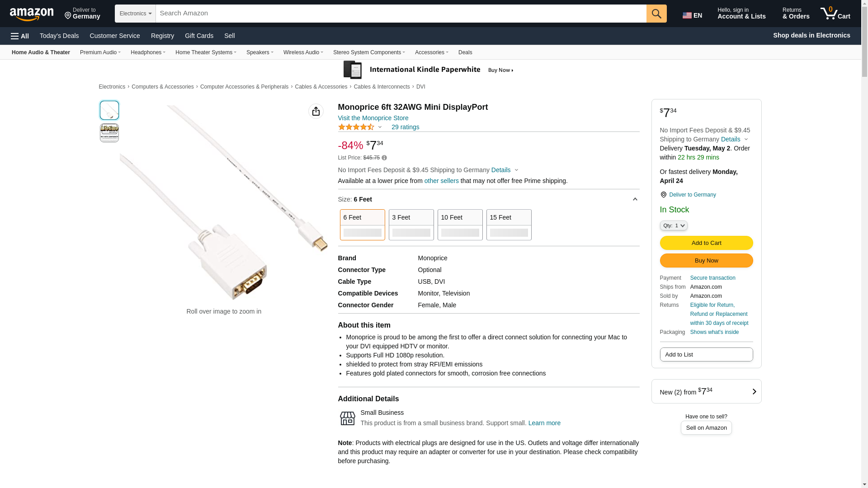Open the Electronics search category dropdown
868x488 pixels.
(135, 14)
